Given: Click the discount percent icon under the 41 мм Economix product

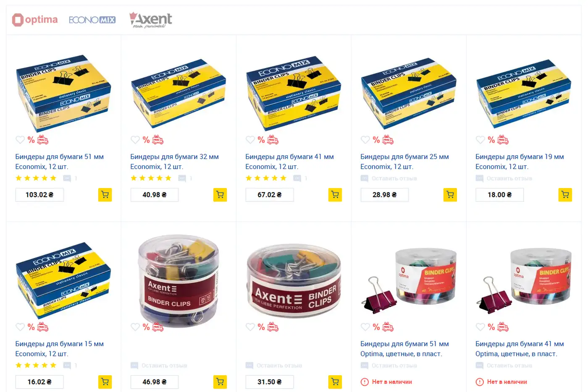Looking at the screenshot, I should (261, 140).
